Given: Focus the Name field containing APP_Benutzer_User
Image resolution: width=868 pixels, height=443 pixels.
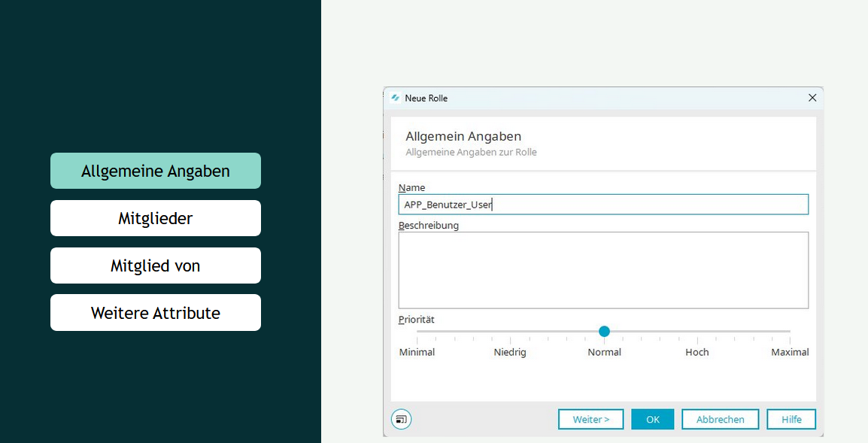Looking at the screenshot, I should pyautogui.click(x=603, y=205).
